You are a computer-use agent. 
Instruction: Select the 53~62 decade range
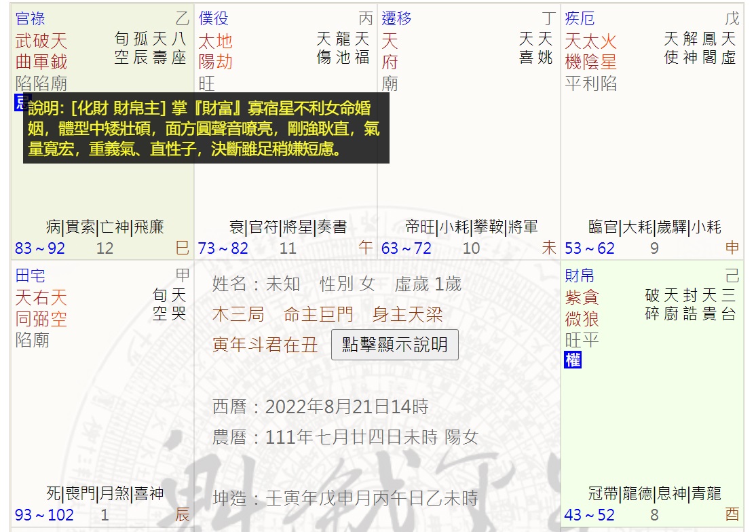[590, 248]
